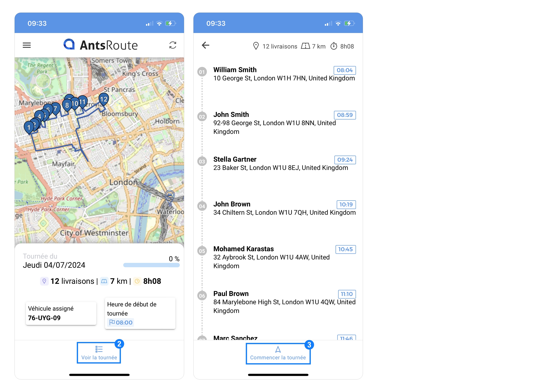Tap stop number 06 circle marker

coord(202,296)
